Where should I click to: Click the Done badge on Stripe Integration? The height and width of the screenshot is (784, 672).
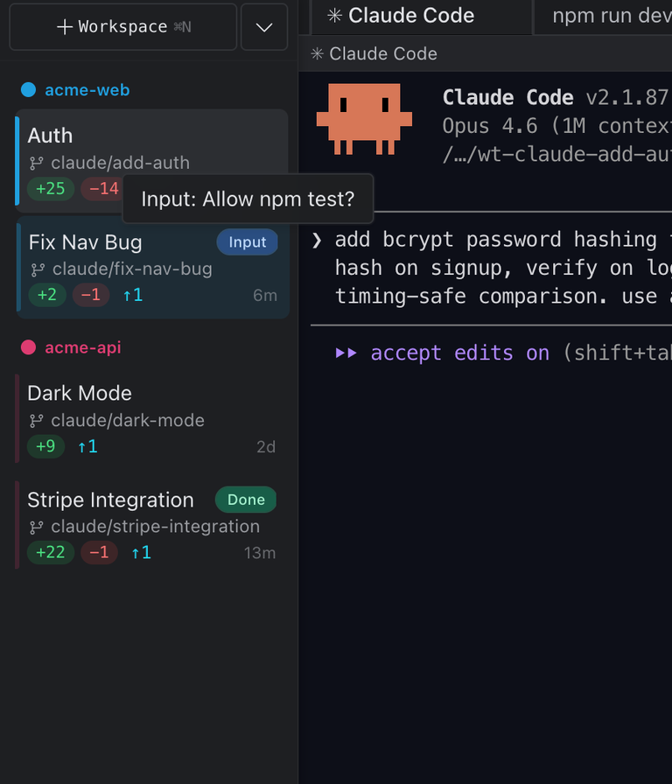tap(246, 500)
